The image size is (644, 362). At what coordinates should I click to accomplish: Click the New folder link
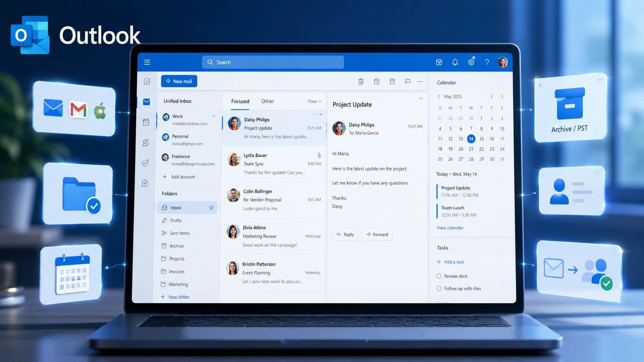[x=175, y=297]
